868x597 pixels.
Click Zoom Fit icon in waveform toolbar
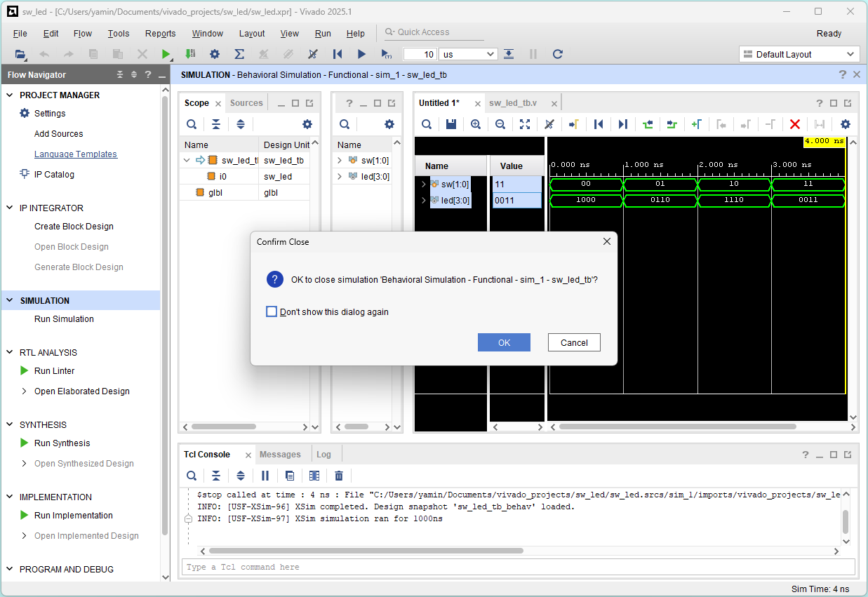pyautogui.click(x=525, y=124)
